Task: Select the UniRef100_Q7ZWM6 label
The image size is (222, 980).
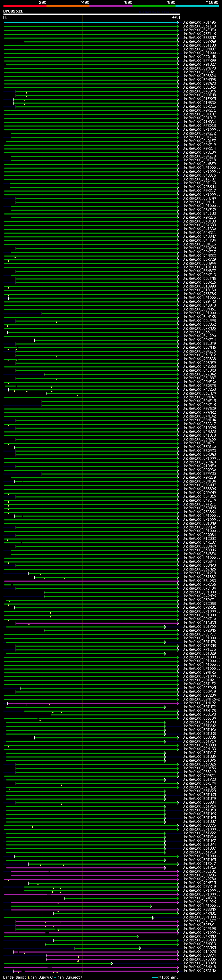Action: click(199, 631)
